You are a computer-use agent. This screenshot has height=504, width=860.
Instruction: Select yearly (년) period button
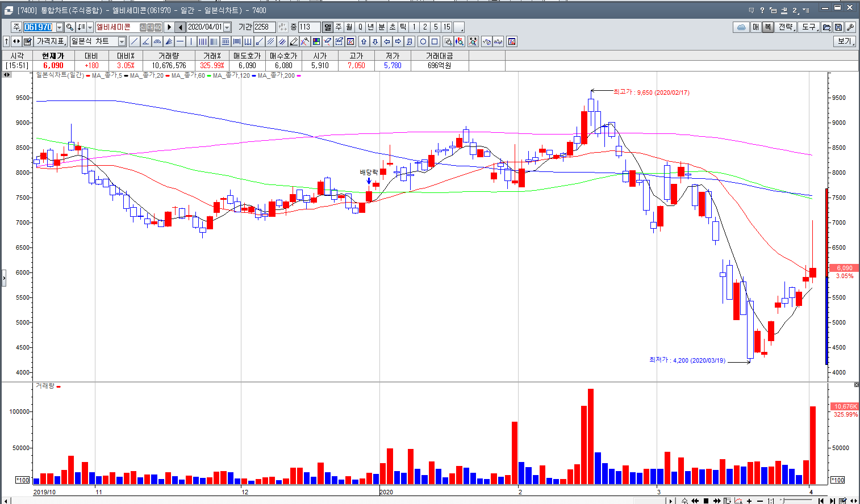tap(371, 27)
